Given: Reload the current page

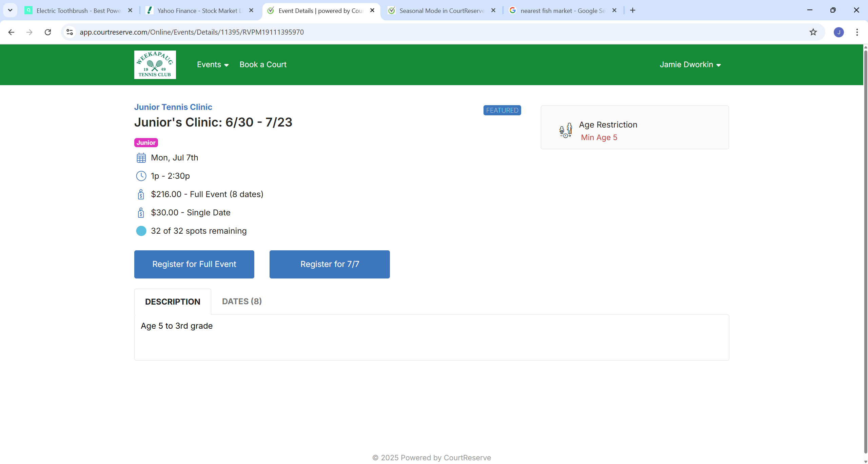Looking at the screenshot, I should coord(48,32).
